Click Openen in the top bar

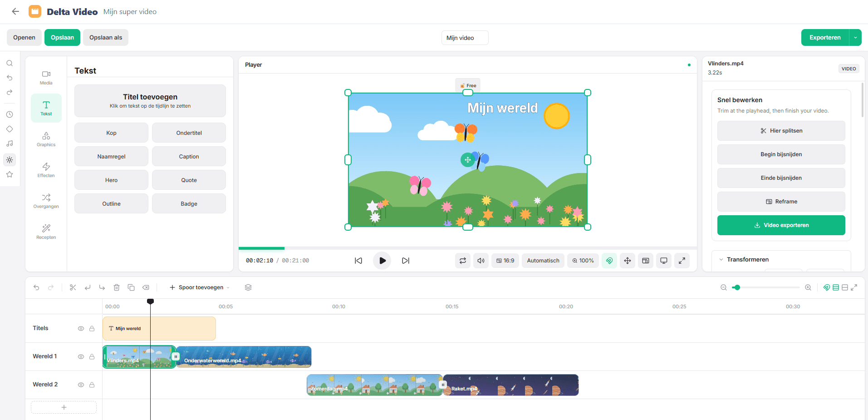(24, 38)
